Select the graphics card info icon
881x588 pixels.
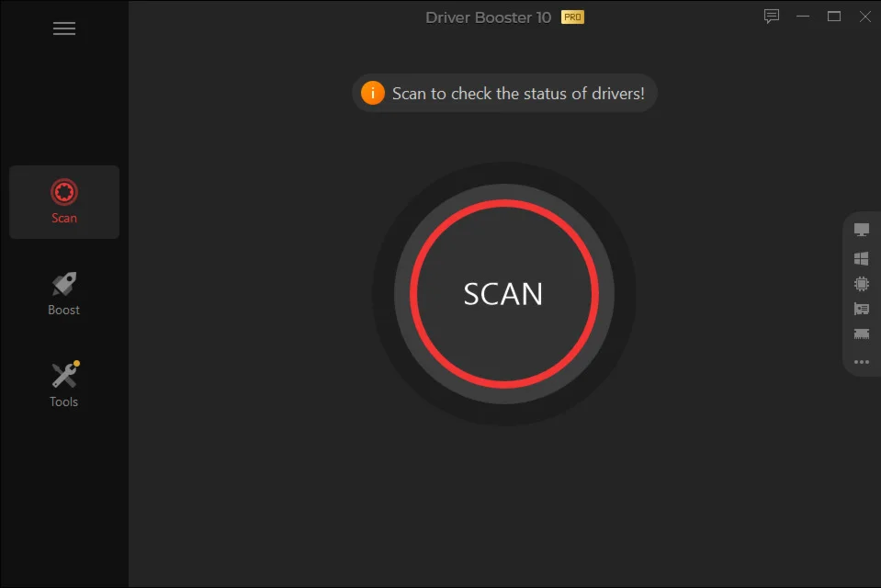coord(862,309)
